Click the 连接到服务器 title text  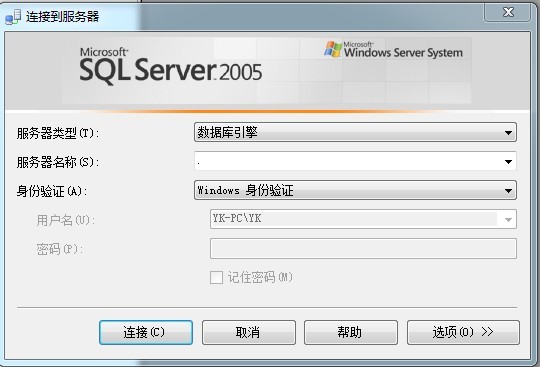click(x=62, y=17)
